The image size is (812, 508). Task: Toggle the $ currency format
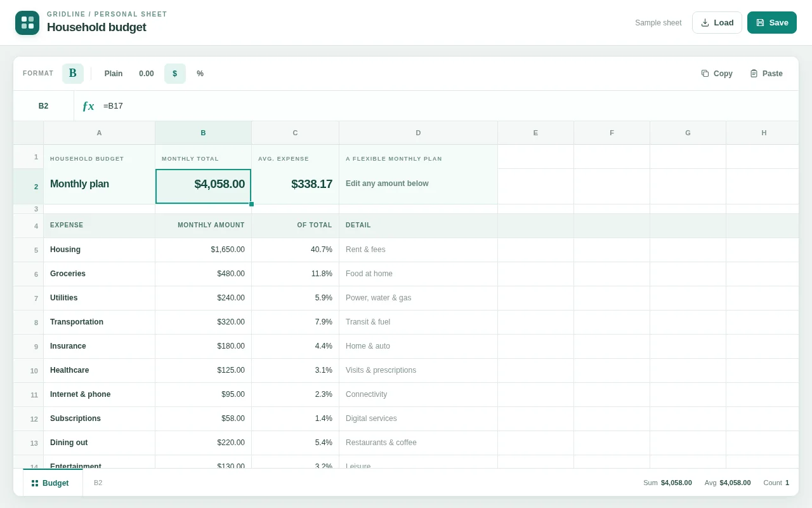(175, 74)
